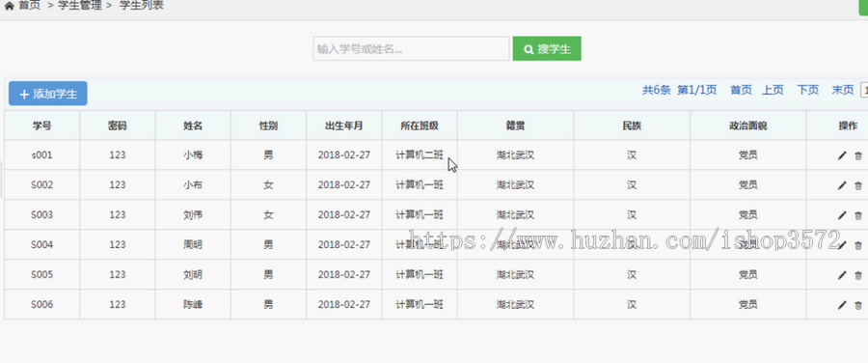The width and height of the screenshot is (868, 363).
Task: Edit student S006 with pencil icon
Action: [x=842, y=305]
